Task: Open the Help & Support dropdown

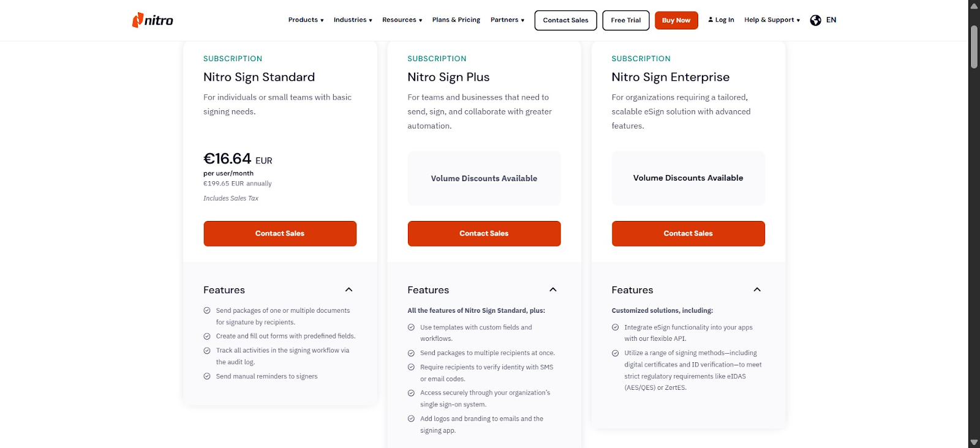Action: pyautogui.click(x=771, y=20)
